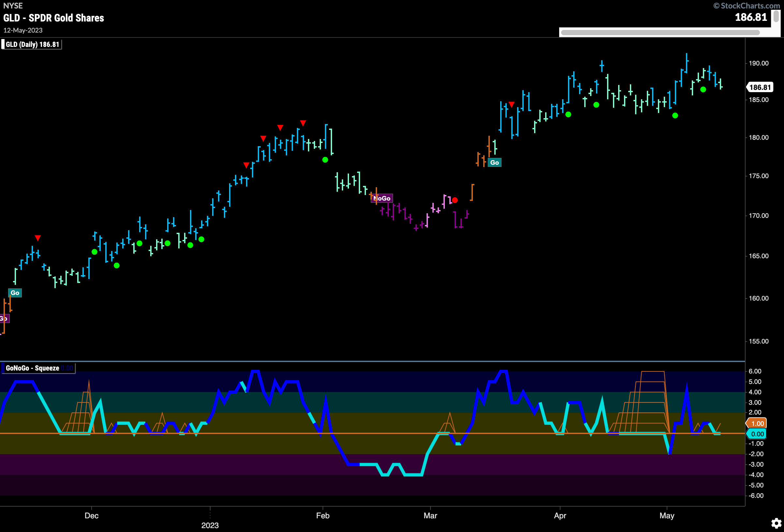The height and width of the screenshot is (532, 784).
Task: Click the Dec label on the time axis
Action: coord(92,515)
